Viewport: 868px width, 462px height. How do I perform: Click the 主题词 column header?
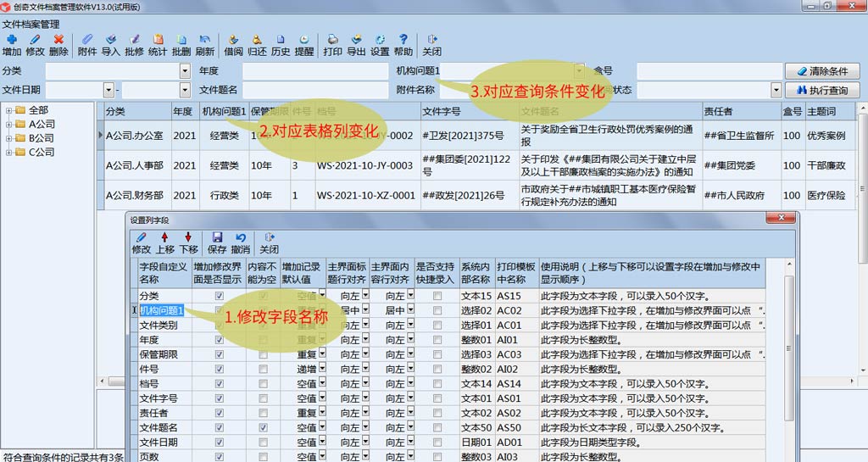(829, 111)
